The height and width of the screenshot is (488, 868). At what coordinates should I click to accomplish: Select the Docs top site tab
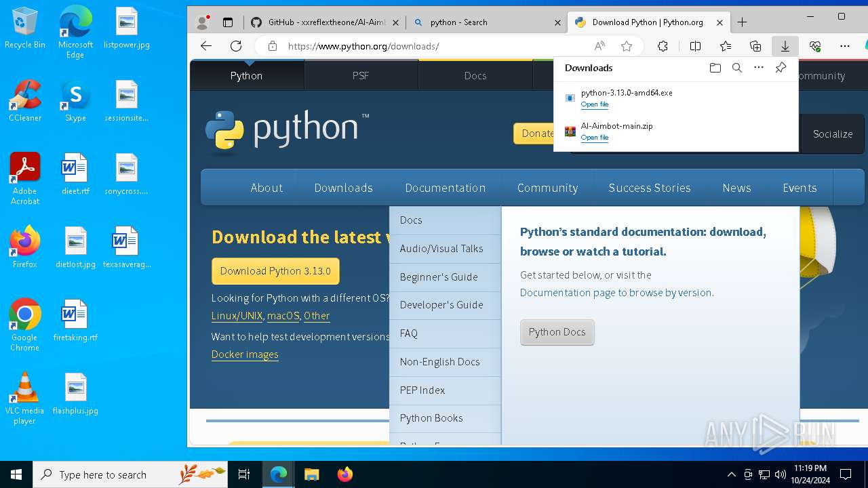coord(475,75)
